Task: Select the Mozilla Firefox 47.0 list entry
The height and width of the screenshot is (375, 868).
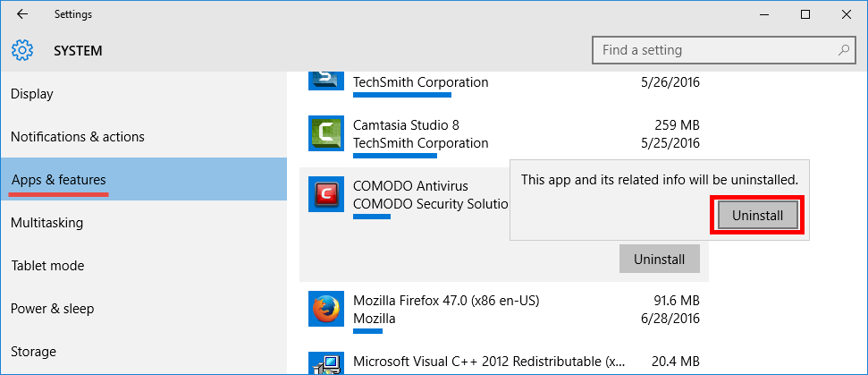Action: (501, 309)
